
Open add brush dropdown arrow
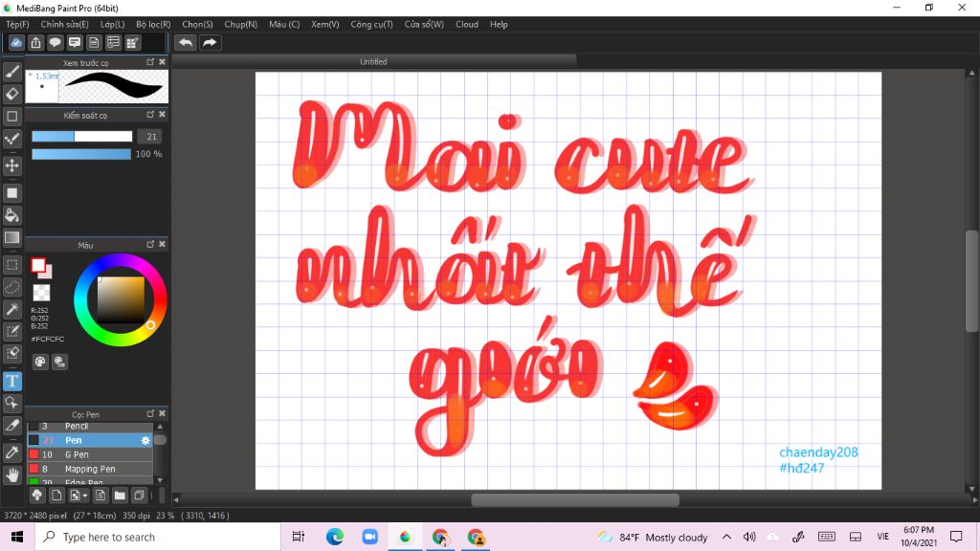85,496
